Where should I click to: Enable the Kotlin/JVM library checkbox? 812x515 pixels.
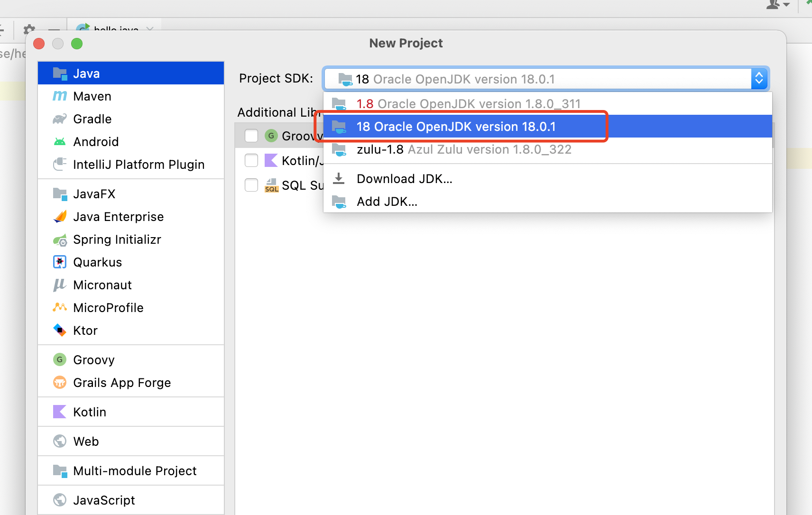click(x=251, y=161)
